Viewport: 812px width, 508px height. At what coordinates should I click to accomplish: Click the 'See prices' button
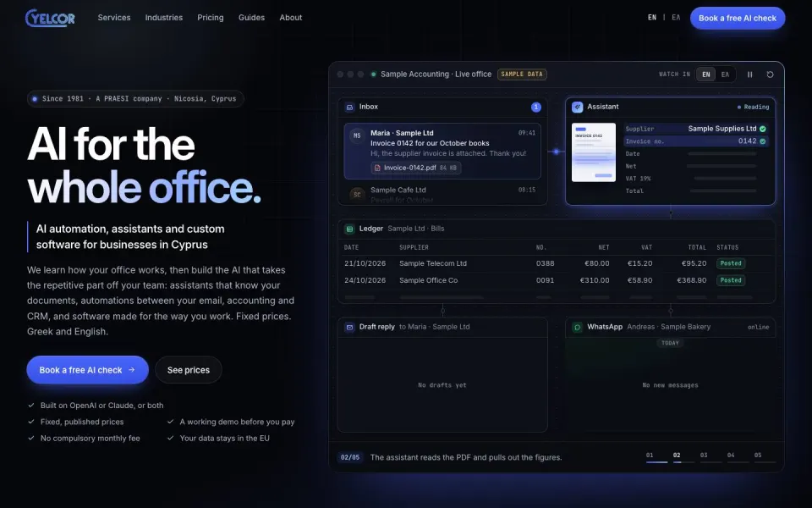click(x=189, y=370)
